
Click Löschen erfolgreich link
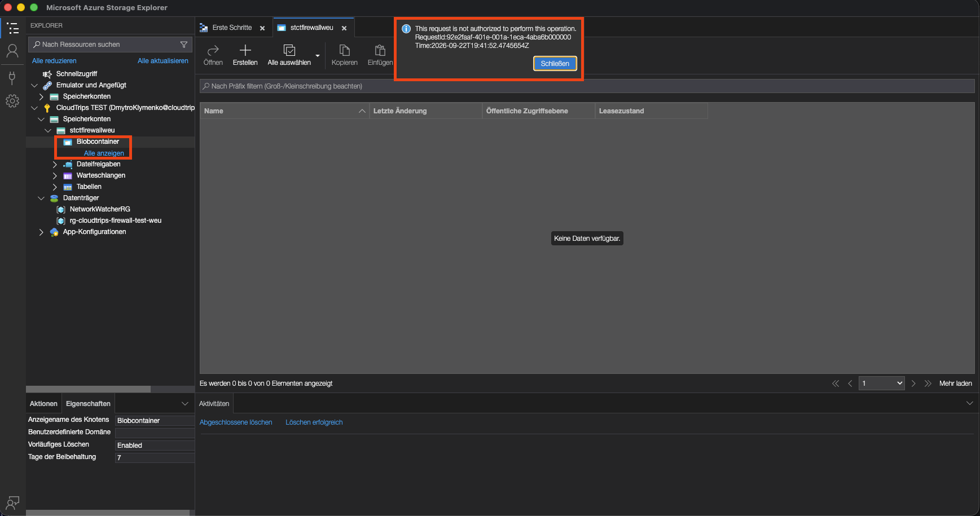pyautogui.click(x=314, y=422)
